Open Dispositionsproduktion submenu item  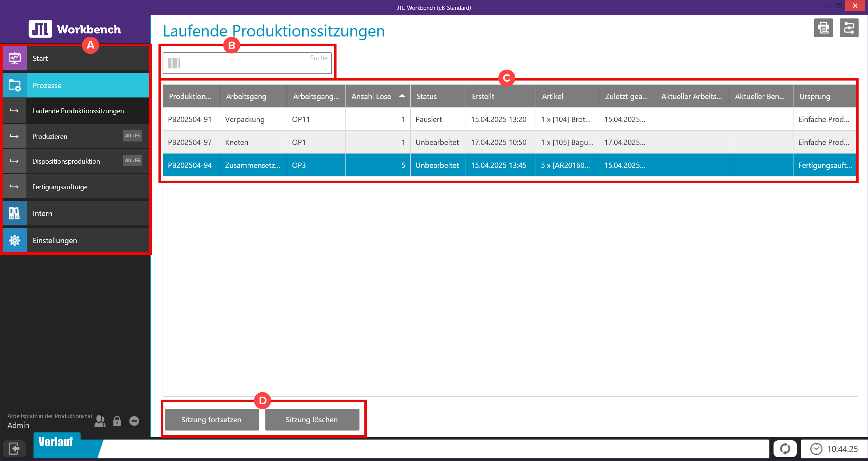click(66, 161)
